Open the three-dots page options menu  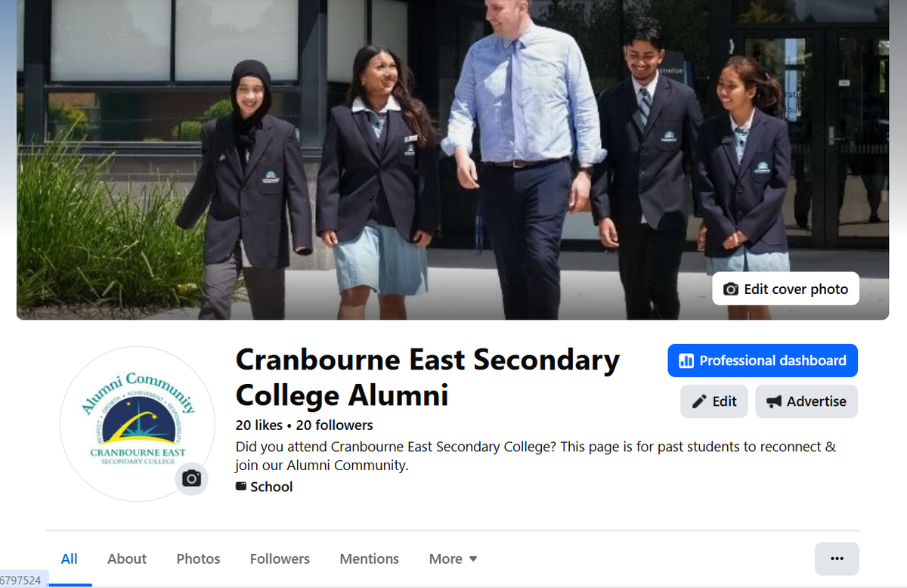(837, 559)
